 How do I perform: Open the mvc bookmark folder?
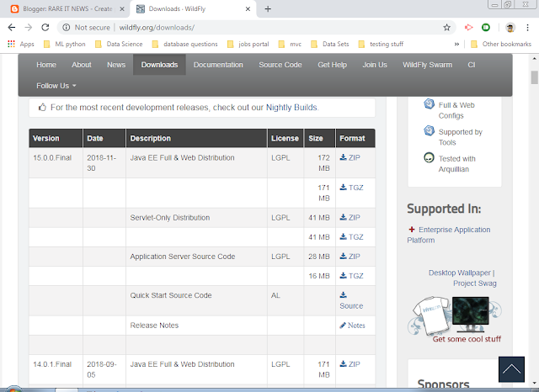(290, 44)
